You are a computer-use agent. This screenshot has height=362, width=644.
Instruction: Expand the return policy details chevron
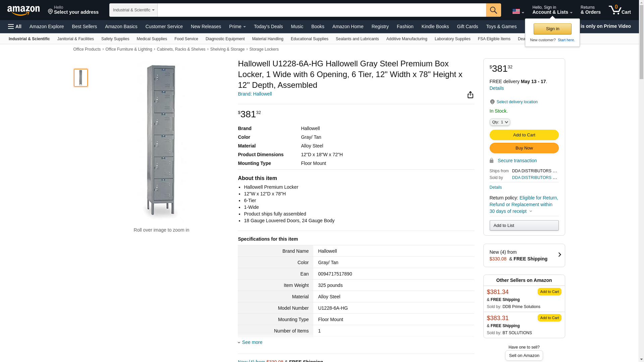point(531,212)
